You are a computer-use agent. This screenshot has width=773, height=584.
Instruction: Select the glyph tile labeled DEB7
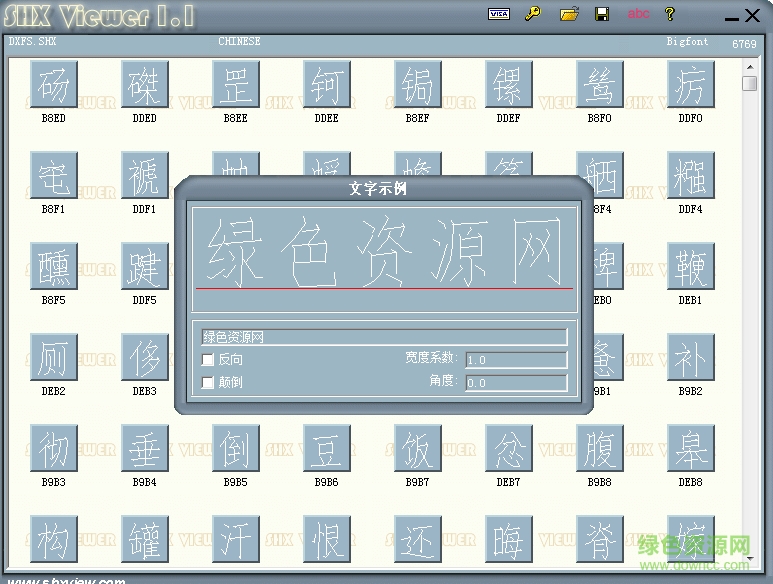[509, 448]
